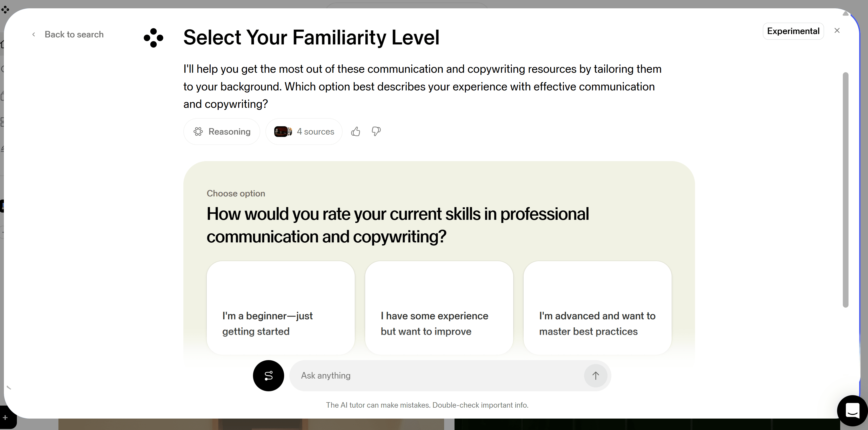The width and height of the screenshot is (868, 430).
Task: Open the chat support bubble icon
Action: click(x=852, y=411)
